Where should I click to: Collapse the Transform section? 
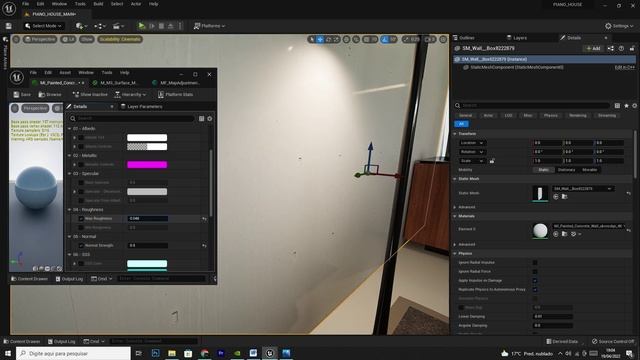point(455,134)
